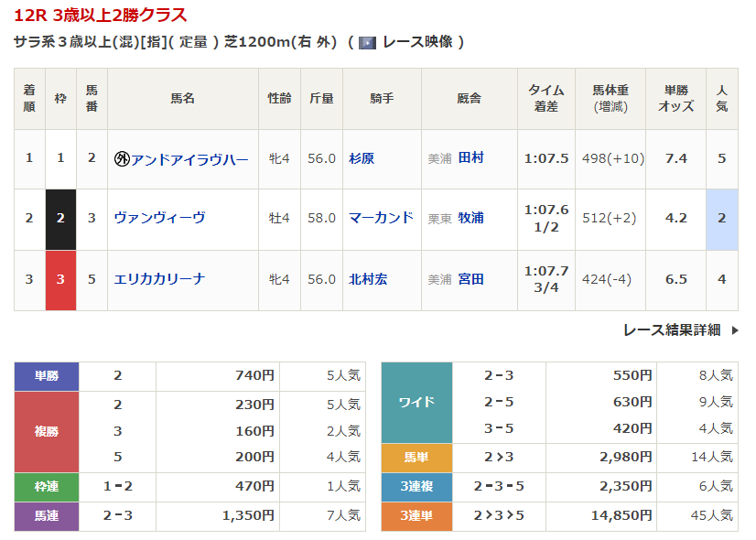The image size is (756, 540).
Task: Select the teal ワイド payout label
Action: pyautogui.click(x=416, y=402)
